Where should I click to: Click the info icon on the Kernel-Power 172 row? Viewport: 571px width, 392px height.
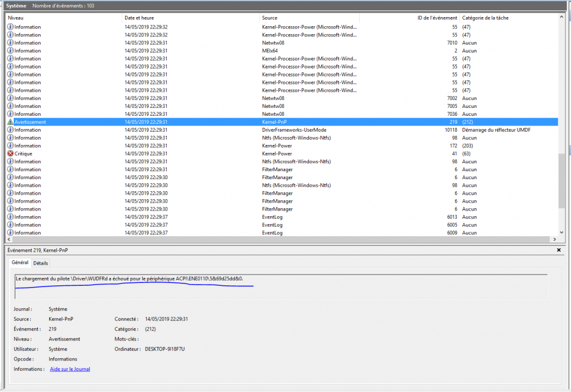click(x=10, y=146)
